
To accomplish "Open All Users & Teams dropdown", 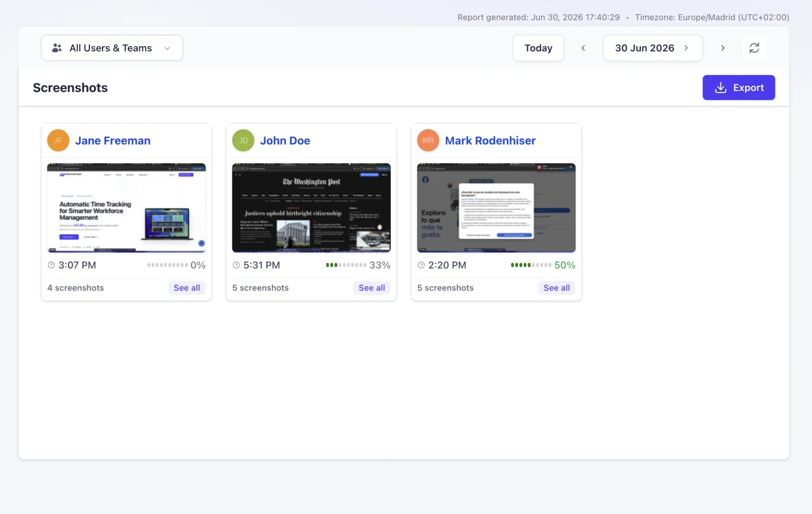I will tap(112, 48).
